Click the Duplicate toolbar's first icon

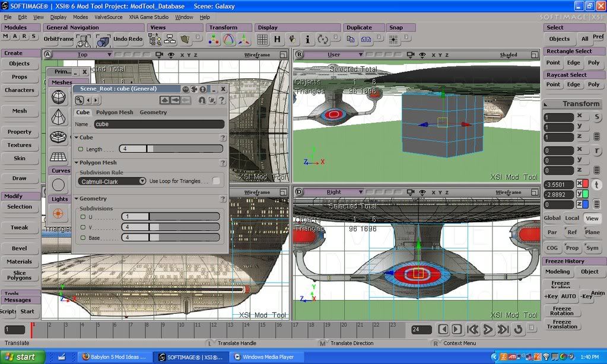coord(351,39)
